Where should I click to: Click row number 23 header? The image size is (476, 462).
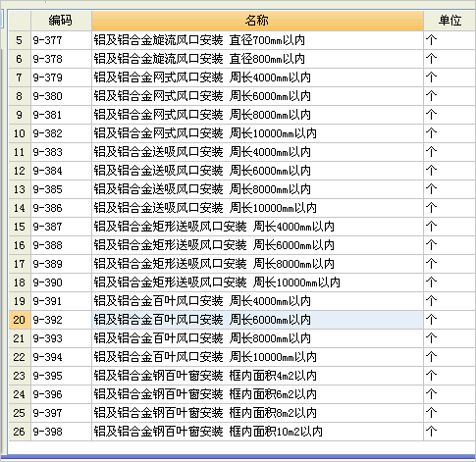[x=20, y=376]
